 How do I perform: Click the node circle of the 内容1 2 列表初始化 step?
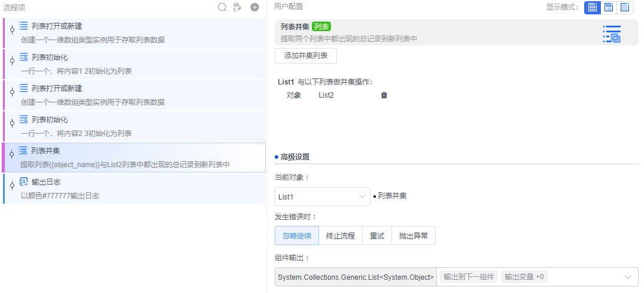click(x=12, y=61)
